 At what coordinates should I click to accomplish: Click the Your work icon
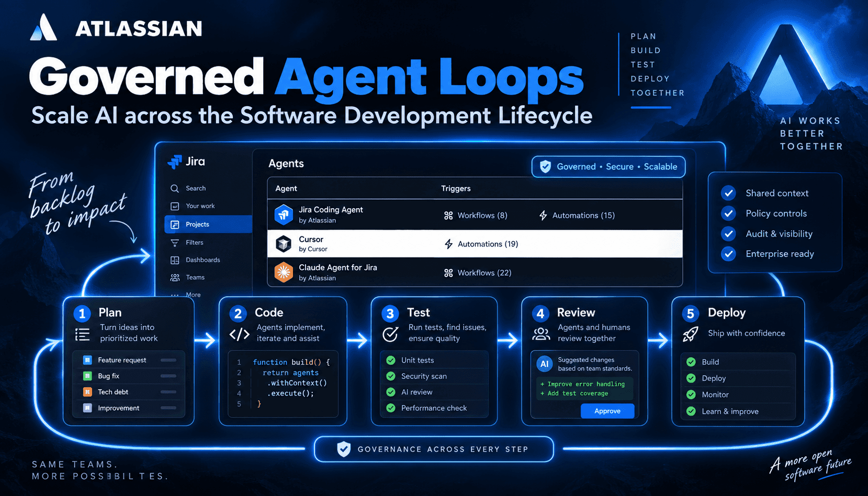(x=175, y=206)
